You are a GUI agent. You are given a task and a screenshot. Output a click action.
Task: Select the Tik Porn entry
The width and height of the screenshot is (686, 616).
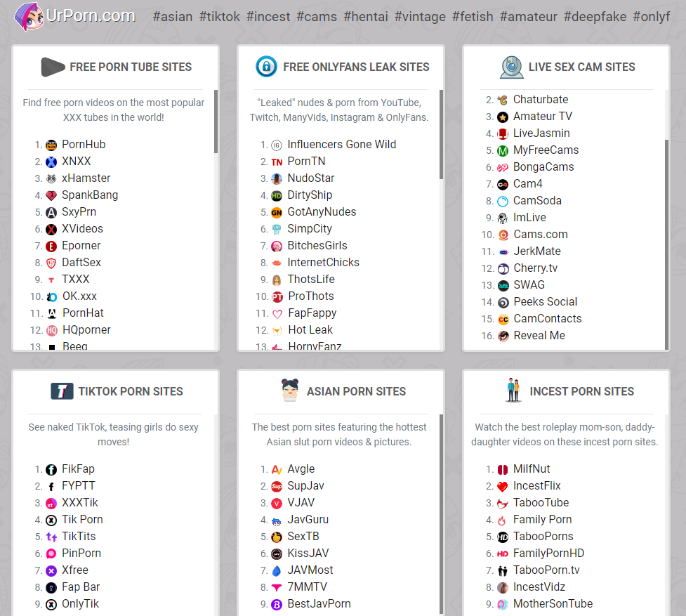click(82, 519)
